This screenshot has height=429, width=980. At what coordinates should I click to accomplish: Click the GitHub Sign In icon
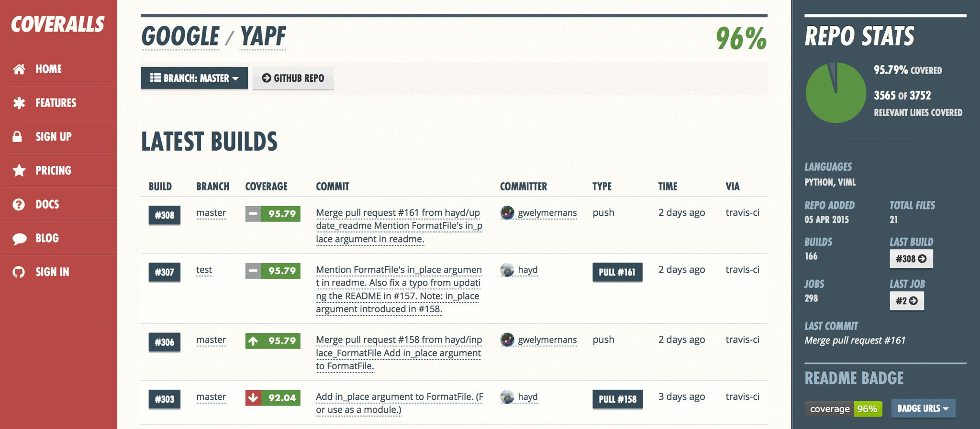tap(19, 272)
